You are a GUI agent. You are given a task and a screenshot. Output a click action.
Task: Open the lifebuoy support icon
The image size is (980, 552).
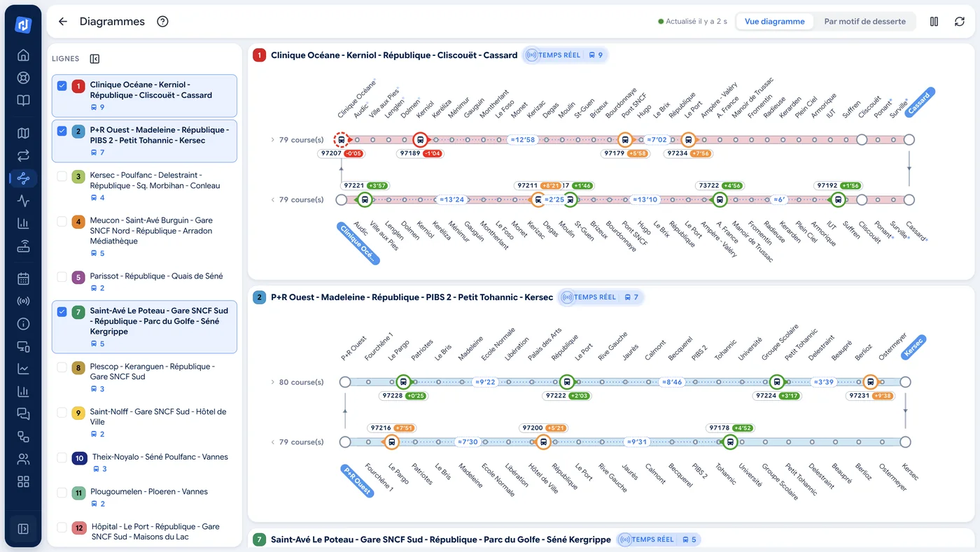point(23,78)
